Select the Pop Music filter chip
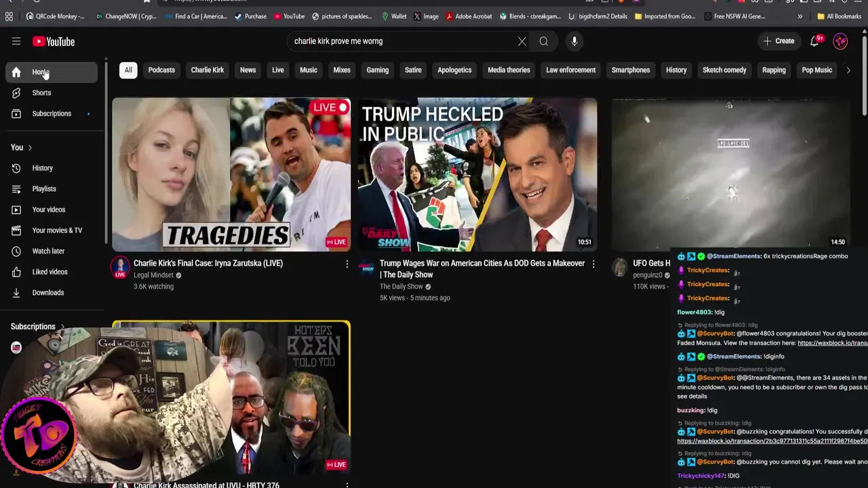The height and width of the screenshot is (488, 868). [x=817, y=70]
